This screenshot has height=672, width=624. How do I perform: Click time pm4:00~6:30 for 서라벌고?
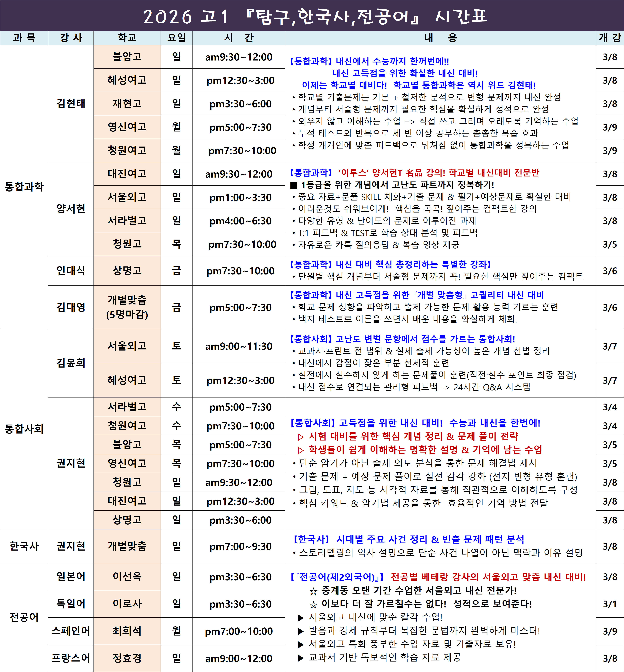240,221
